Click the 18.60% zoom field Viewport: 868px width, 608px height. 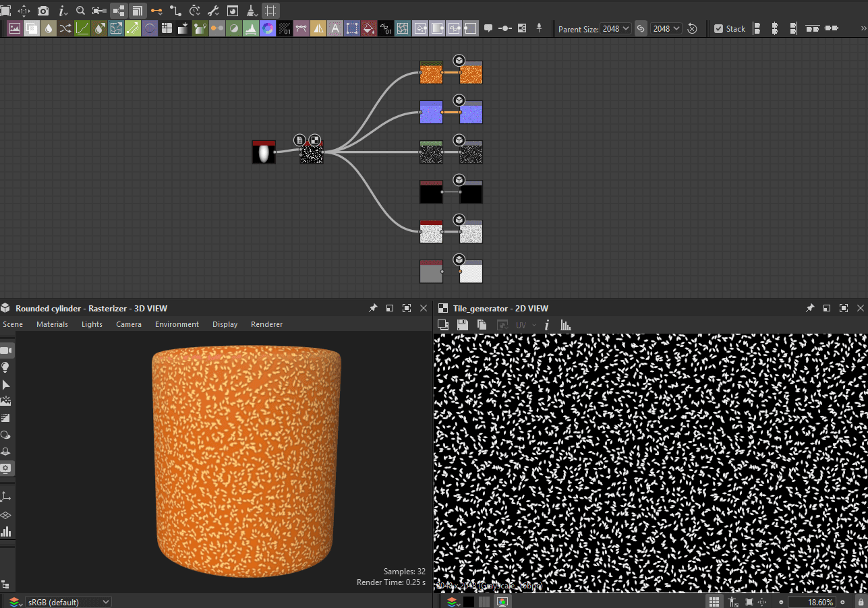[811, 602]
